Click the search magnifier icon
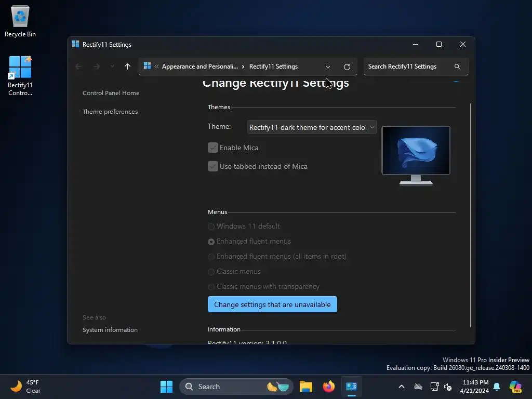 (x=457, y=66)
